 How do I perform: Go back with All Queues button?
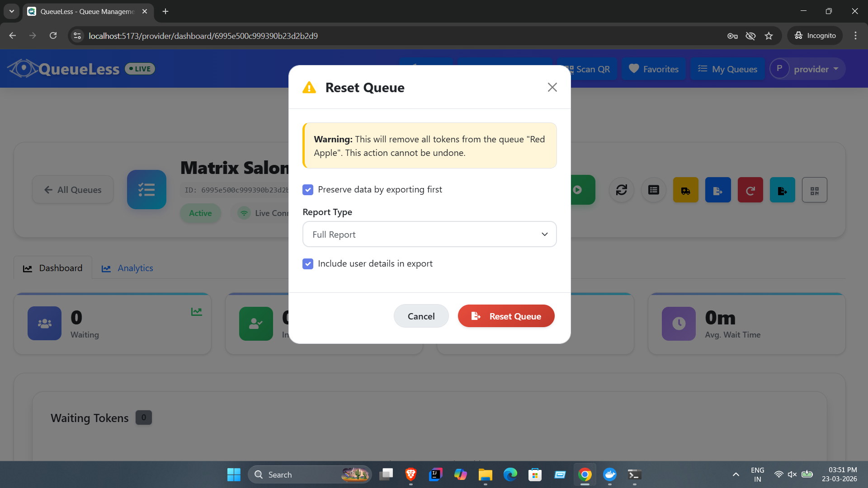(73, 190)
